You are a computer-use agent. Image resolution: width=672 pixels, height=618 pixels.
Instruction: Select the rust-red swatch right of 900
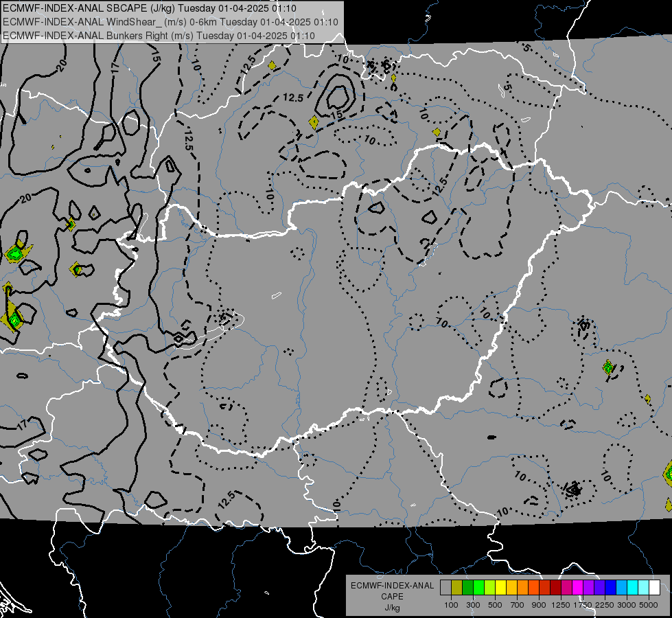coord(545,587)
